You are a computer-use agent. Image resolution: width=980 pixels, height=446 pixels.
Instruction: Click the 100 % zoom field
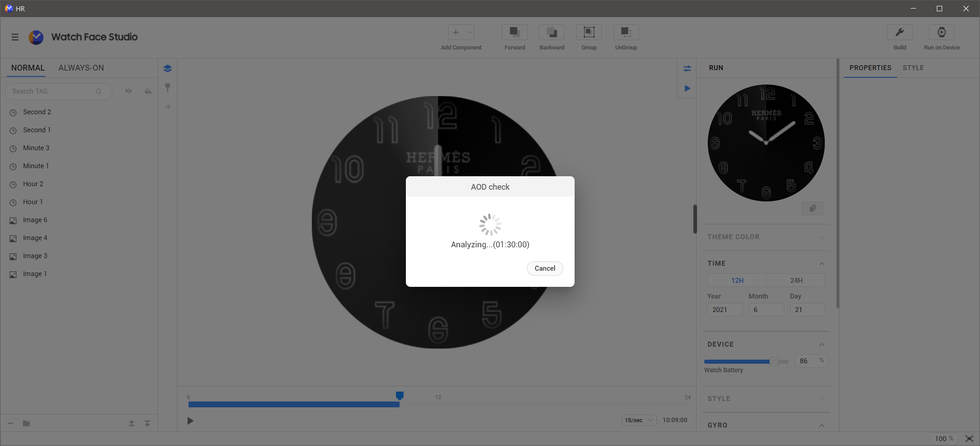click(x=944, y=439)
